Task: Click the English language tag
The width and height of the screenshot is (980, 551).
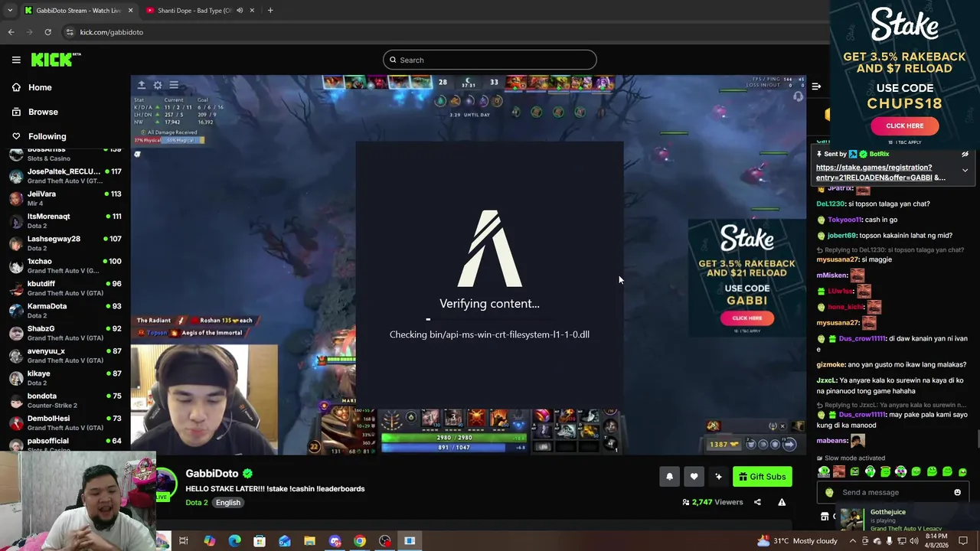Action: [228, 503]
